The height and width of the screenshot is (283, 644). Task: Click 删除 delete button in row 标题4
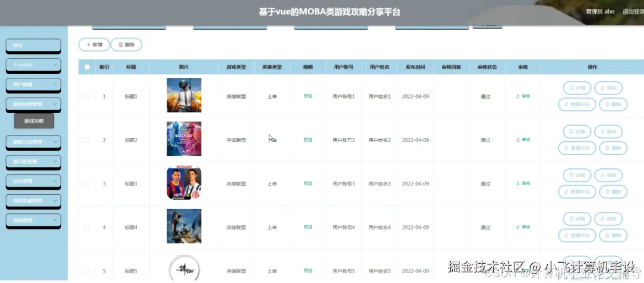pyautogui.click(x=613, y=235)
